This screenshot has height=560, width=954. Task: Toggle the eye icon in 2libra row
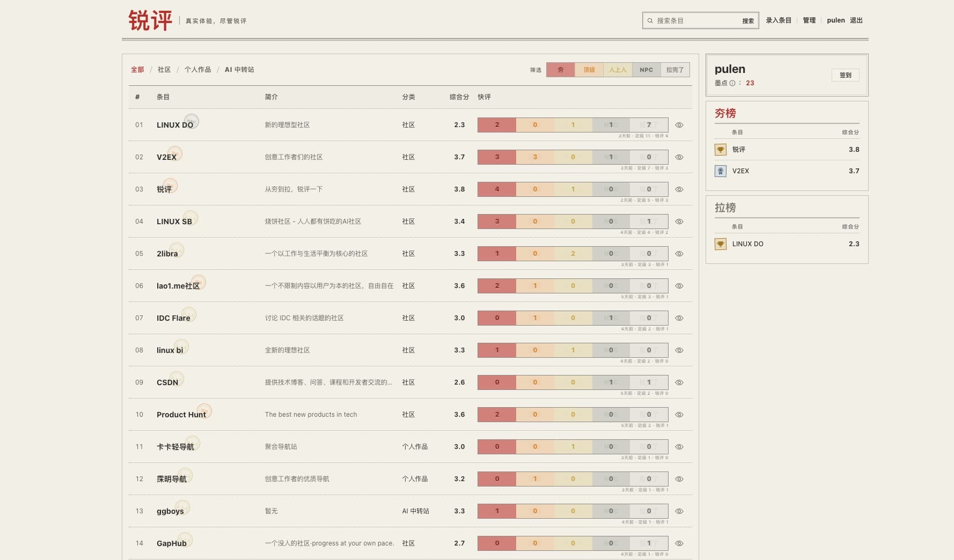(x=679, y=254)
